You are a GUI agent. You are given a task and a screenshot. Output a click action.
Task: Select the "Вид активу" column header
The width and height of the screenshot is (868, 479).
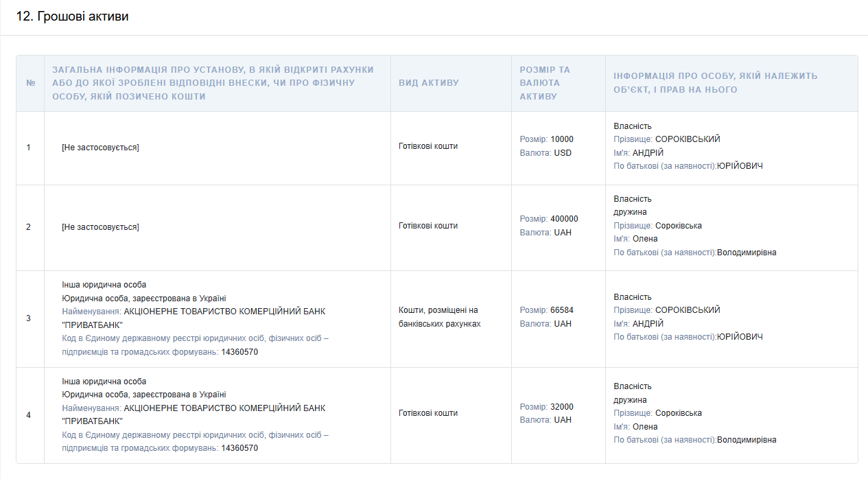click(x=429, y=83)
